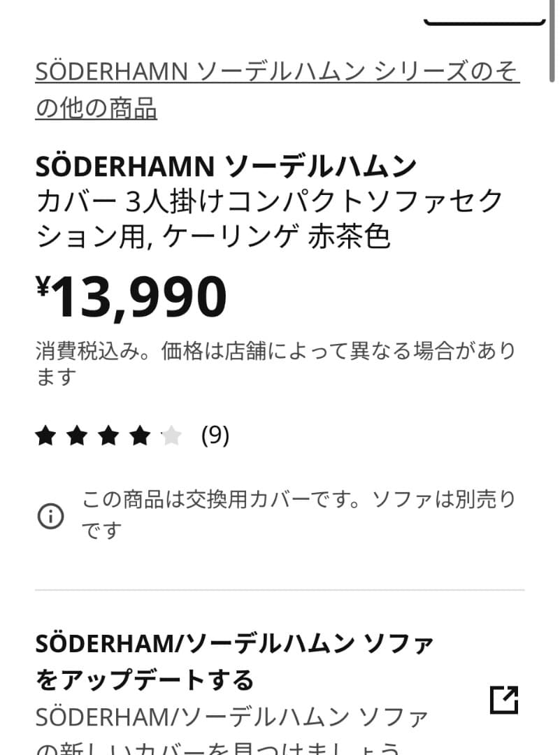Click the info circle icon
Viewport: 560px width, 755px height.
50,517
